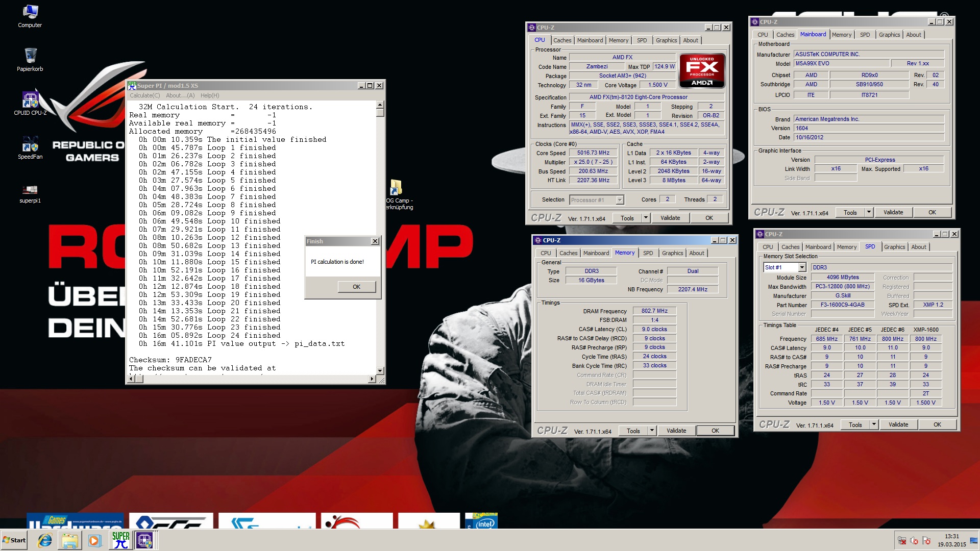
Task: Expand Tools arrow in the CPU-Z Mainboard window
Action: tap(869, 212)
